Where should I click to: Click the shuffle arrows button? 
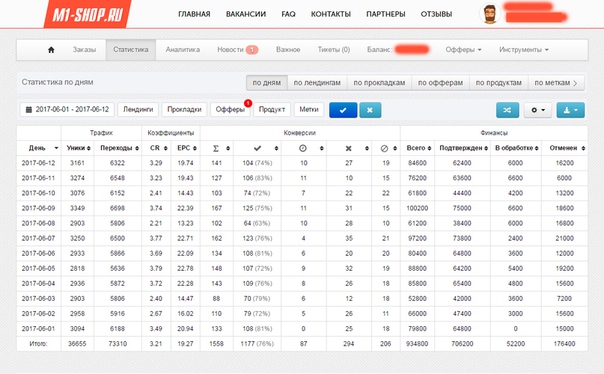point(507,110)
